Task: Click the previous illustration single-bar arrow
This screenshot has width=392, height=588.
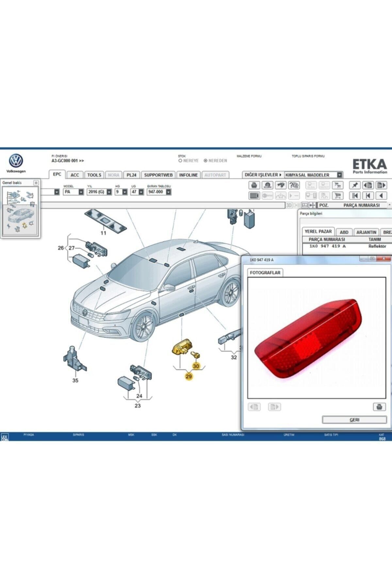Action: tap(368, 196)
